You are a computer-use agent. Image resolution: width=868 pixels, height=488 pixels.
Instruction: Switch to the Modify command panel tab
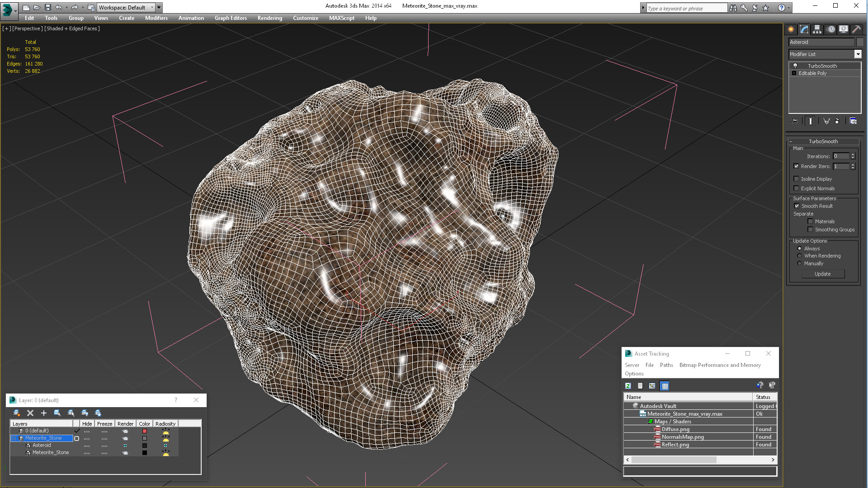[x=804, y=29]
